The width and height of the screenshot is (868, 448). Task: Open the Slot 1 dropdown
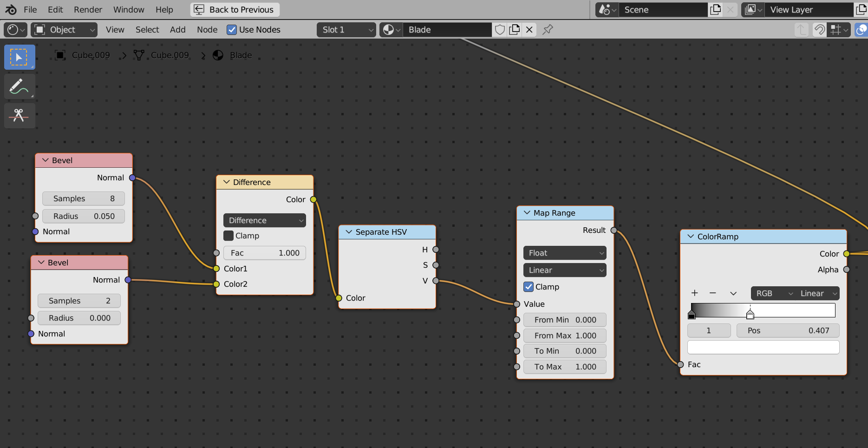click(346, 30)
